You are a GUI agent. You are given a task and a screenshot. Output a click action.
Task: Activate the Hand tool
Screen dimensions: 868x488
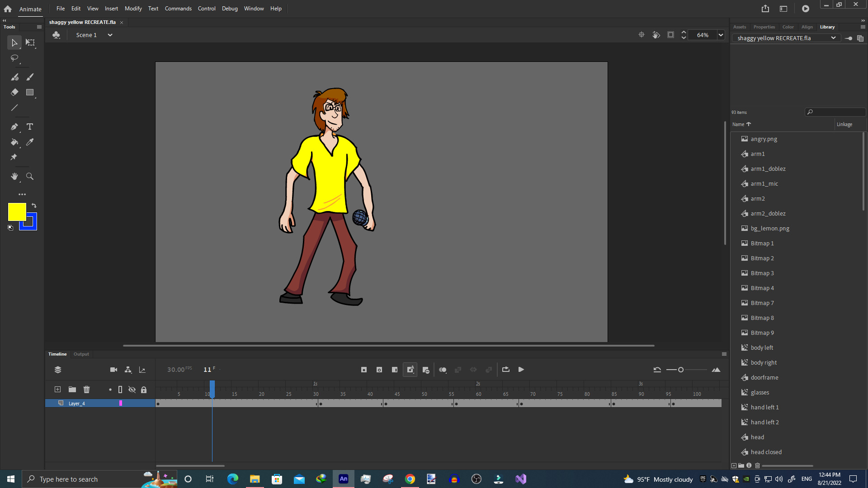(14, 177)
